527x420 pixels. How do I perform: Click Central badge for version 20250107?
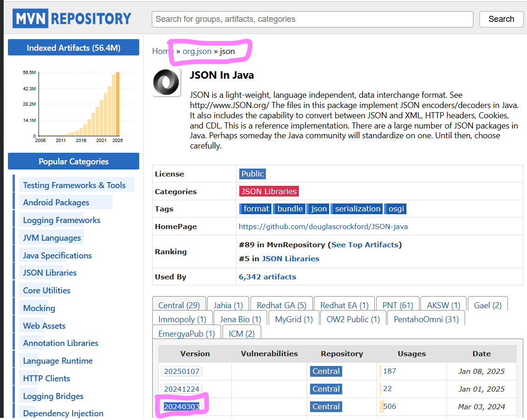[326, 371]
